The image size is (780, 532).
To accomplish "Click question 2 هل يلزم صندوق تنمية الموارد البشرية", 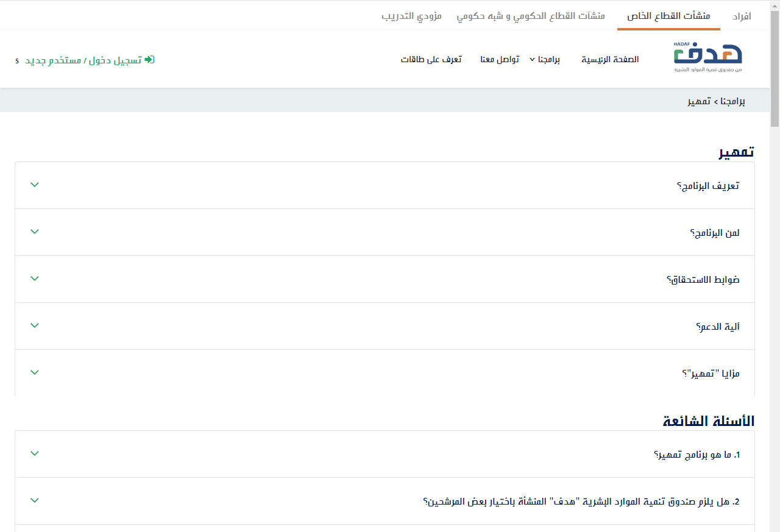I will (581, 502).
